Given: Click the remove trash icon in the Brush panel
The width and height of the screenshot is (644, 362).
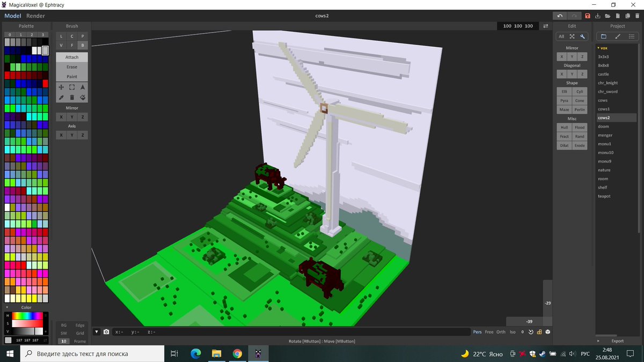Looking at the screenshot, I should tap(72, 97).
